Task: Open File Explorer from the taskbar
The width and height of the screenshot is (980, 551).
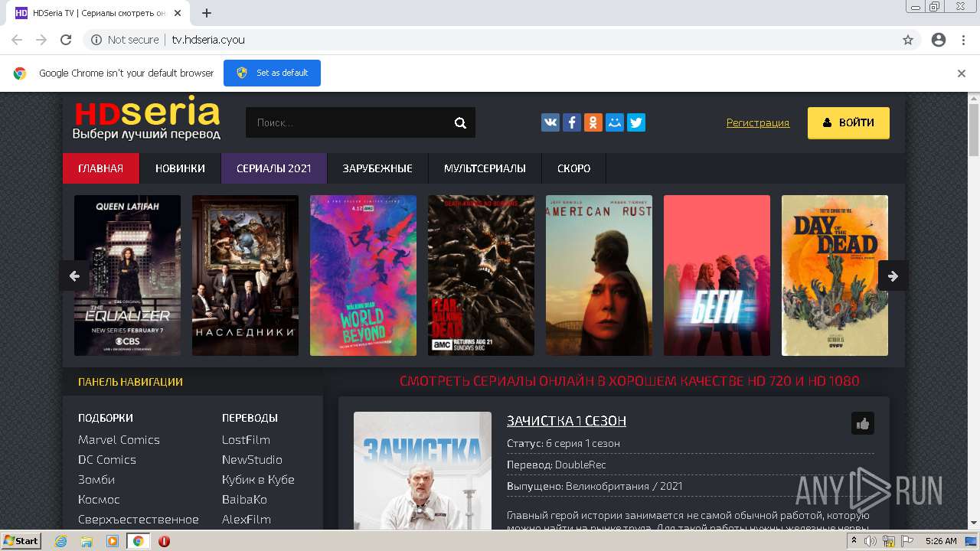Action: pos(87,541)
